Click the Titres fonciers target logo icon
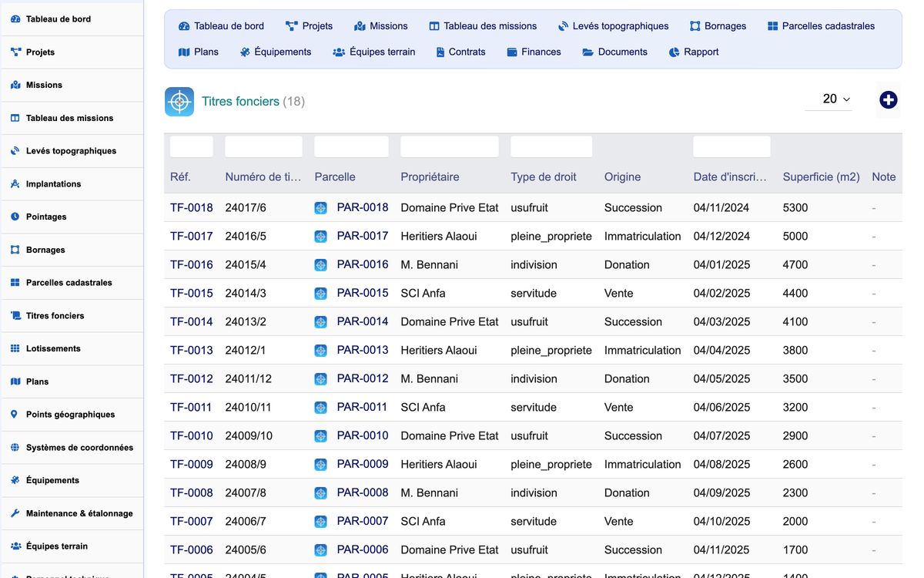Viewport: 924px width, 578px height. point(179,102)
